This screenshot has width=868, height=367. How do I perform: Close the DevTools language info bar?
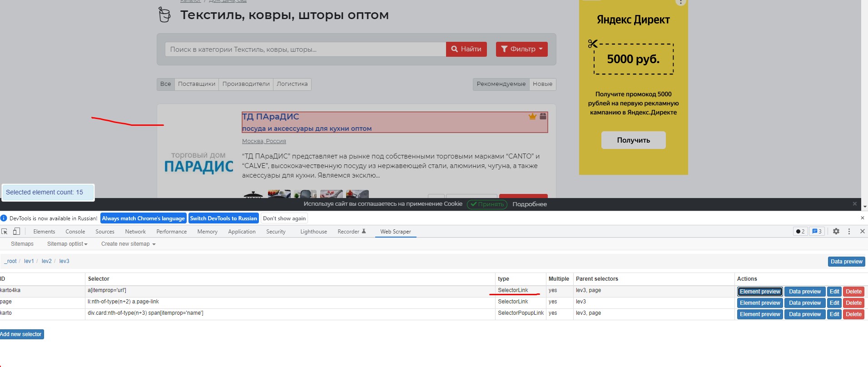[x=862, y=218]
